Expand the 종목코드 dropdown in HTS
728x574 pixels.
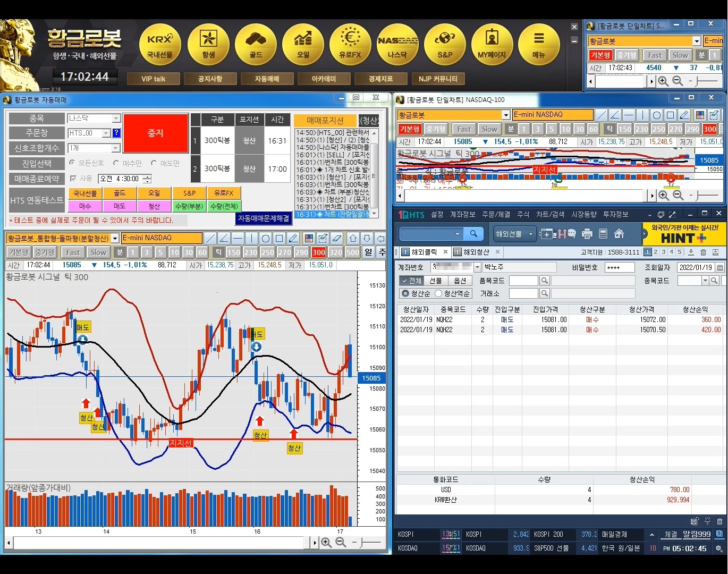pos(705,281)
